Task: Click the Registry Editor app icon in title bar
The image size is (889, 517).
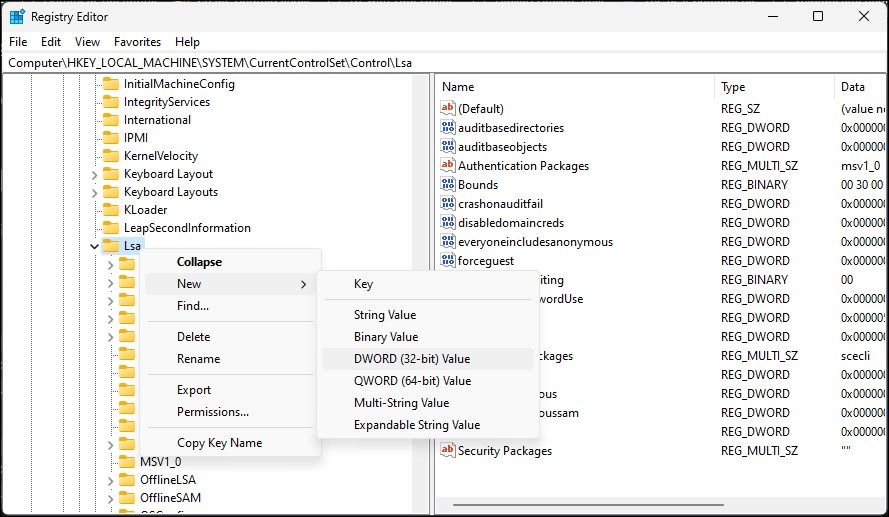Action: [17, 16]
